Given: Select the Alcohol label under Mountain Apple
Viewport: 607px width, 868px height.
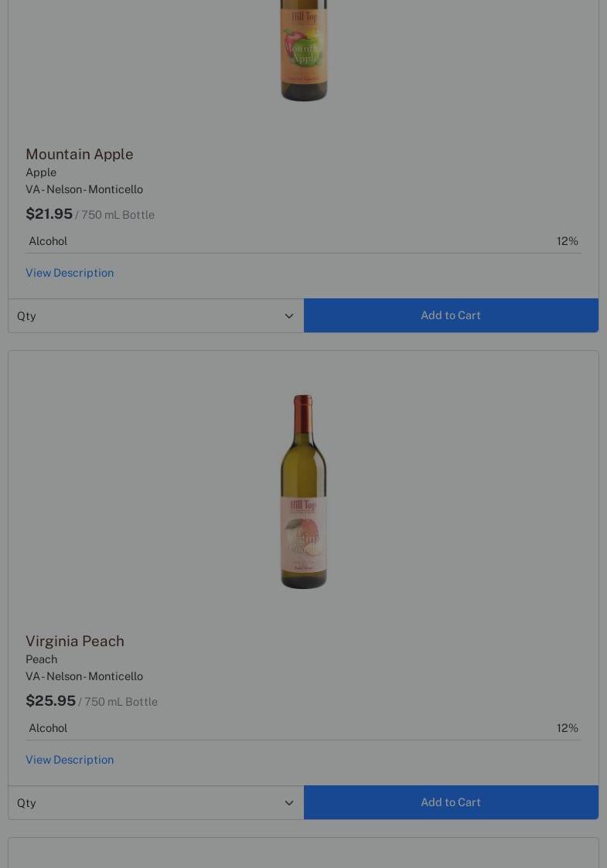Looking at the screenshot, I should click(48, 241).
